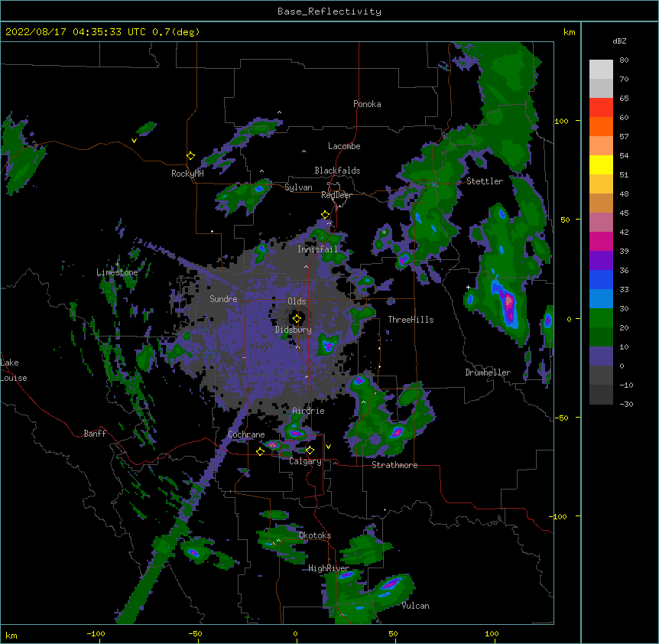Click the magenta storm echo north of Vulcan

pyautogui.click(x=391, y=583)
